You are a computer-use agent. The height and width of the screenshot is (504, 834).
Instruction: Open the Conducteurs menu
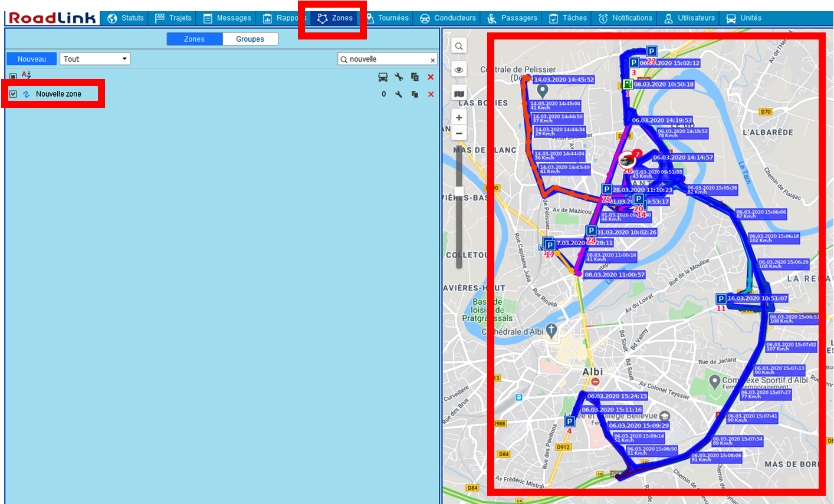pyautogui.click(x=448, y=18)
